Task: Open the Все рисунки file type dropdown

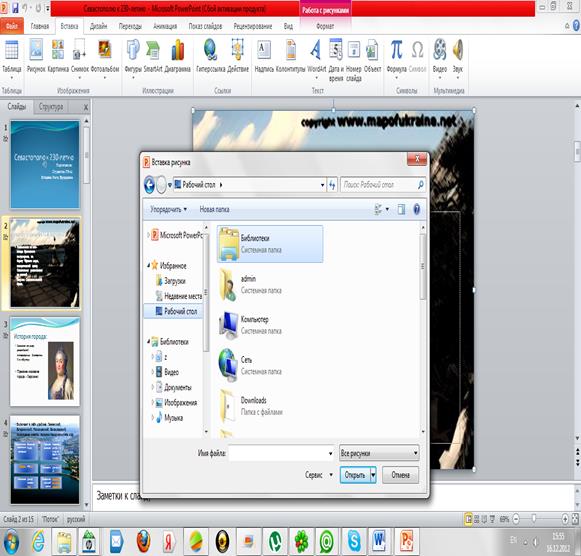Action: click(379, 453)
